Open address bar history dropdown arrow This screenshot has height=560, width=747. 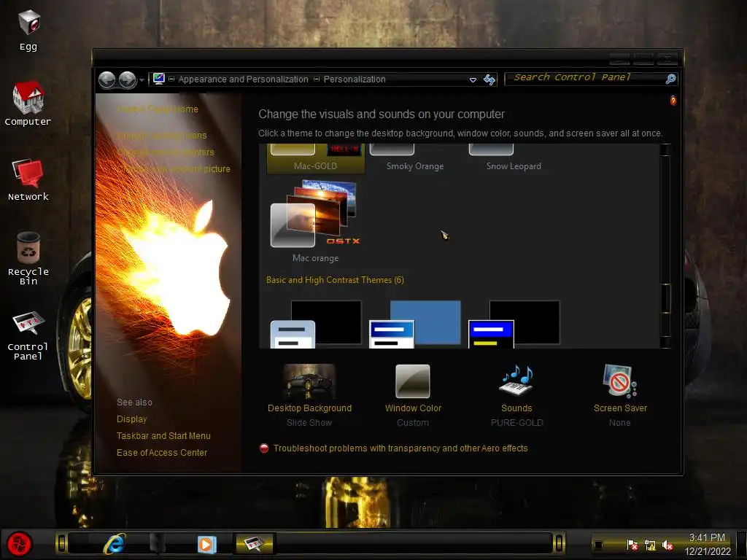[473, 80]
